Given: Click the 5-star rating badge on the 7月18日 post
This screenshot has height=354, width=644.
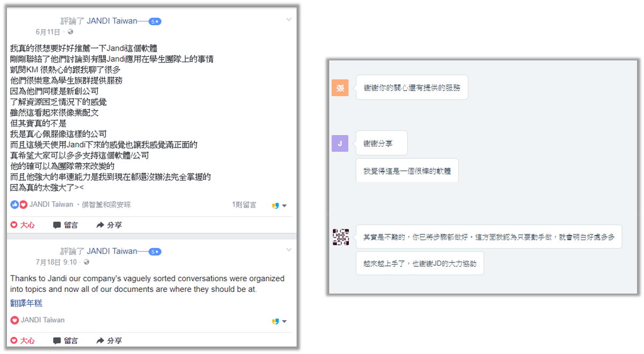Looking at the screenshot, I should click(155, 251).
